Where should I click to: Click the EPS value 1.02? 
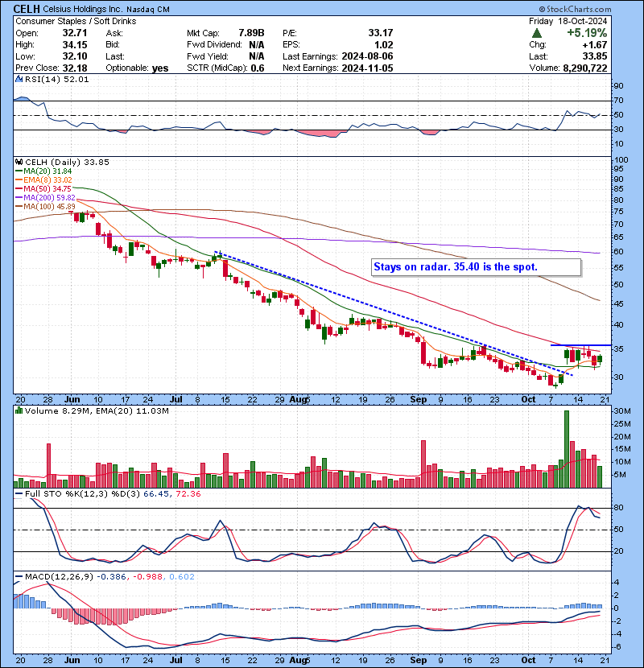coord(384,45)
